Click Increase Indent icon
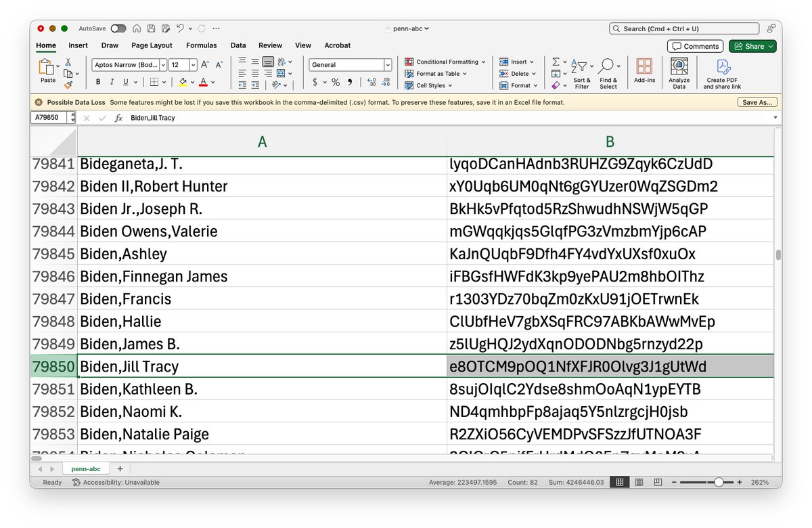 click(x=255, y=85)
